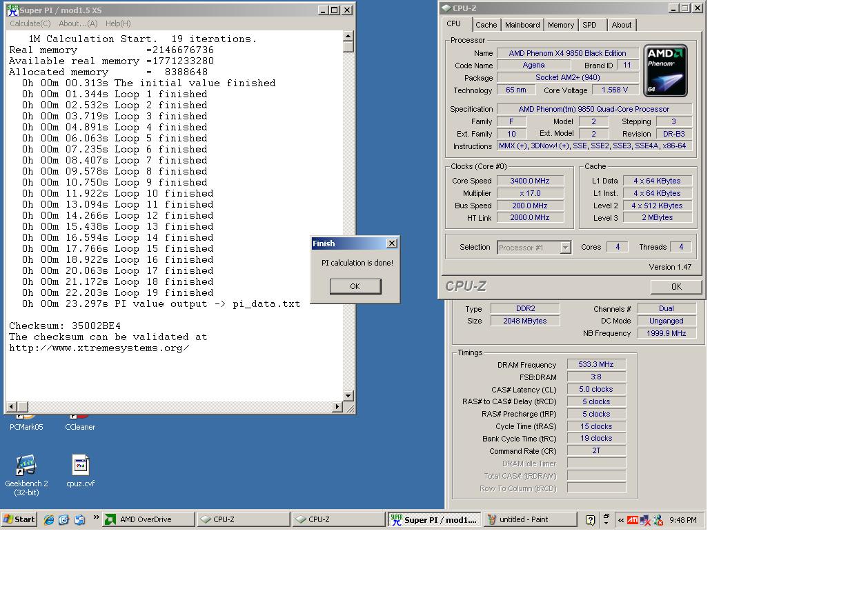Viewport: 868px width, 598px height.
Task: Select the CCleaner desktop shortcut label
Action: pyautogui.click(x=80, y=427)
